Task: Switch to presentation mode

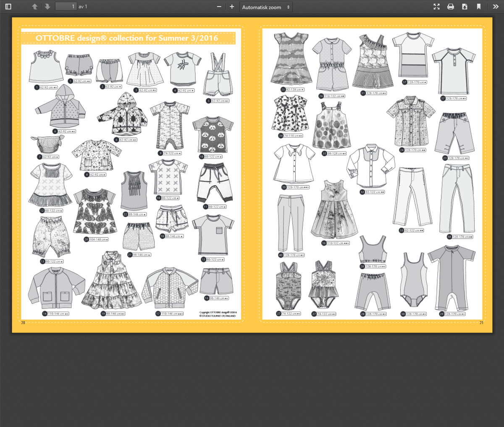Action: pos(437,7)
